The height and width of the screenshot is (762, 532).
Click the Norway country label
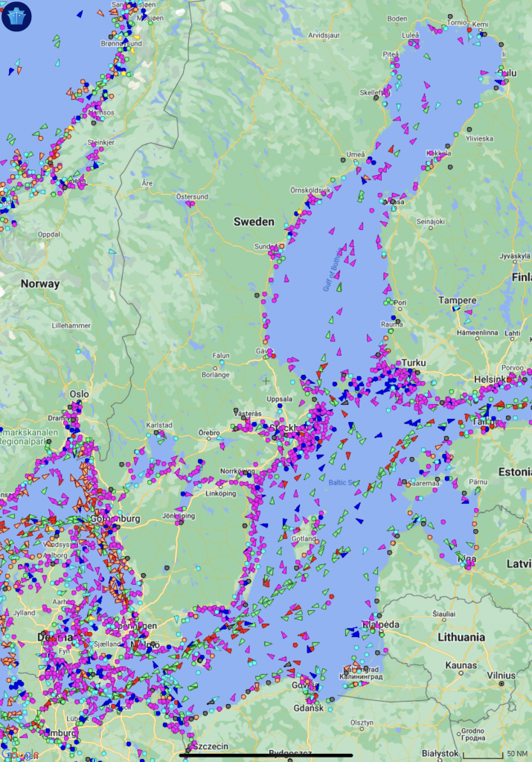click(40, 284)
